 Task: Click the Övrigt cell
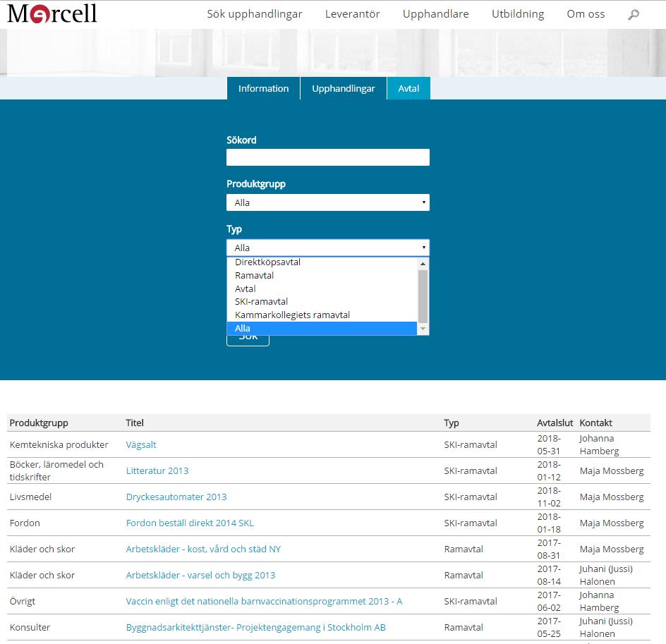pyautogui.click(x=23, y=601)
